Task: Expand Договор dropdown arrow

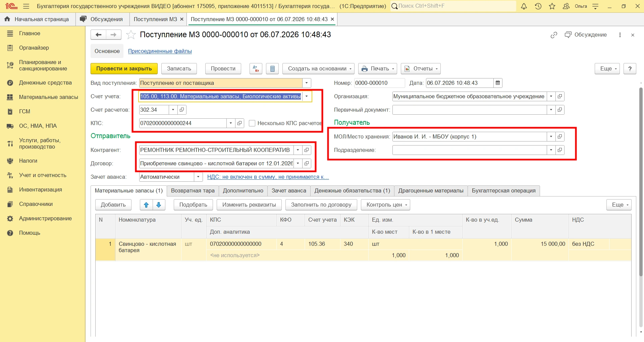Action: 298,163
